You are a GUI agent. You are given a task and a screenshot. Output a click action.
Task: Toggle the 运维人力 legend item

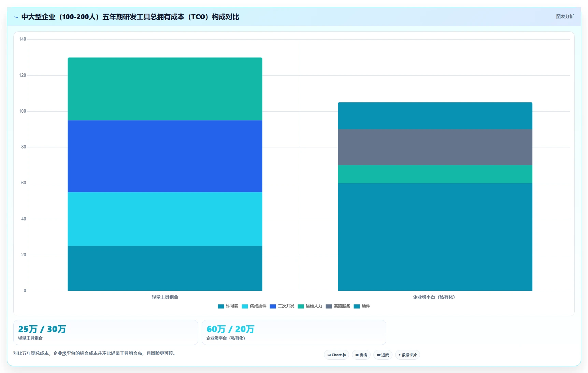coord(310,306)
